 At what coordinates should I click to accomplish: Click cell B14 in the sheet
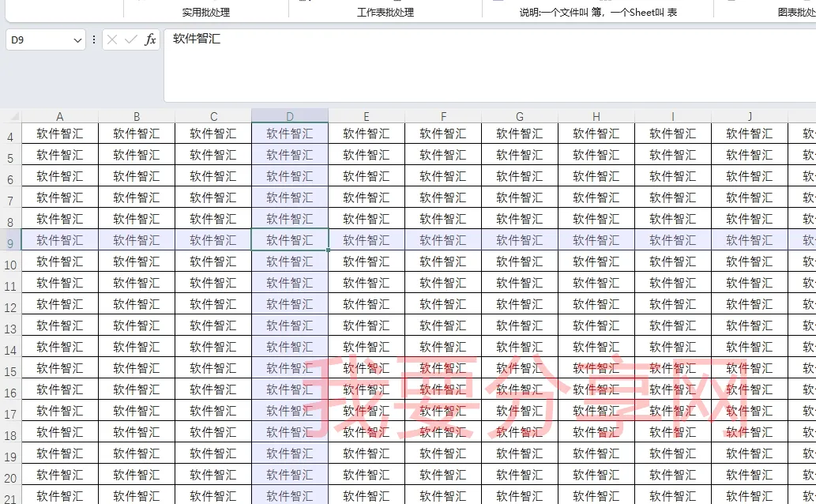(x=137, y=347)
